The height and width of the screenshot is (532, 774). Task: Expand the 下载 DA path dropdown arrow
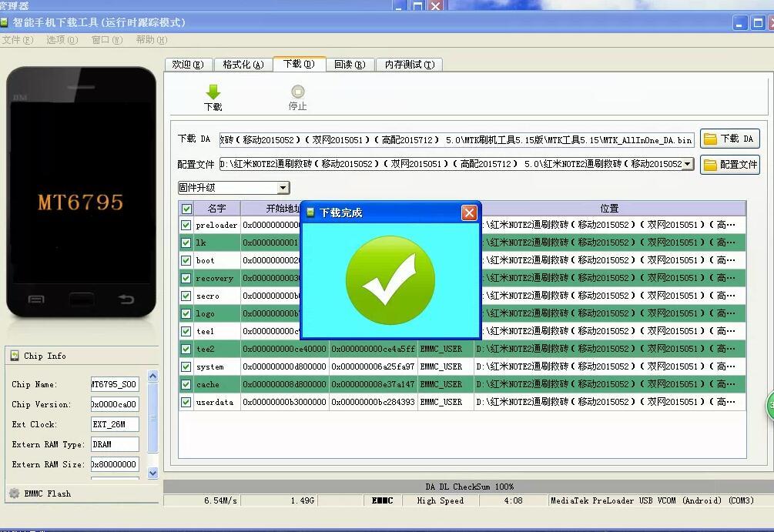(x=690, y=139)
